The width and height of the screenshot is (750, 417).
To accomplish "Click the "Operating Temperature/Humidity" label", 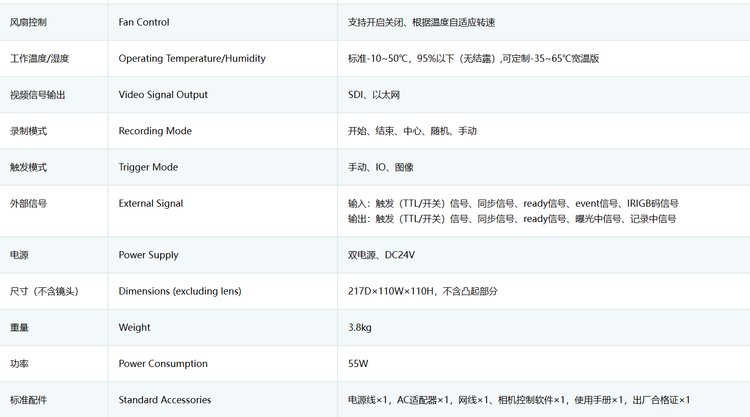I will coord(192,59).
